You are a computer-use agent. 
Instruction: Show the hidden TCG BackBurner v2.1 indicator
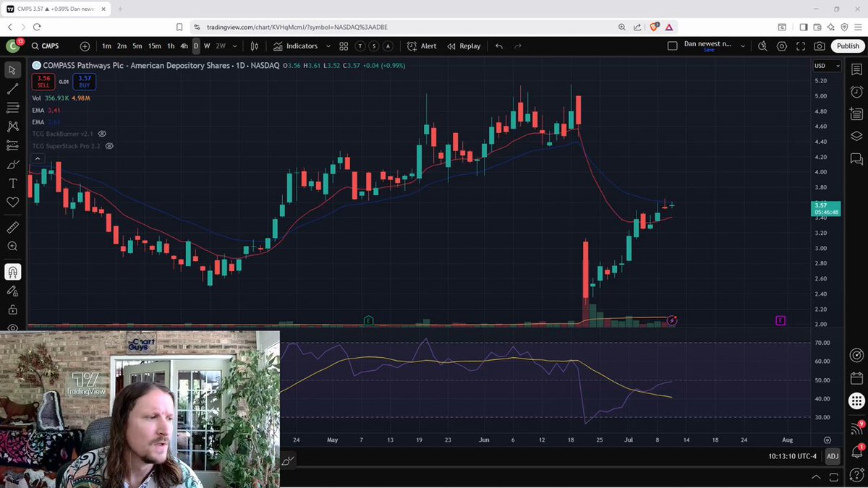102,134
